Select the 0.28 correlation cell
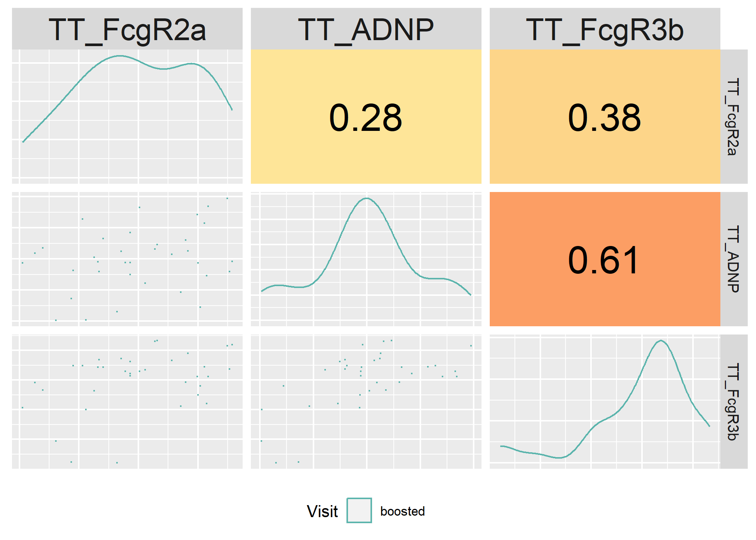This screenshot has height=540, width=756. tap(366, 117)
